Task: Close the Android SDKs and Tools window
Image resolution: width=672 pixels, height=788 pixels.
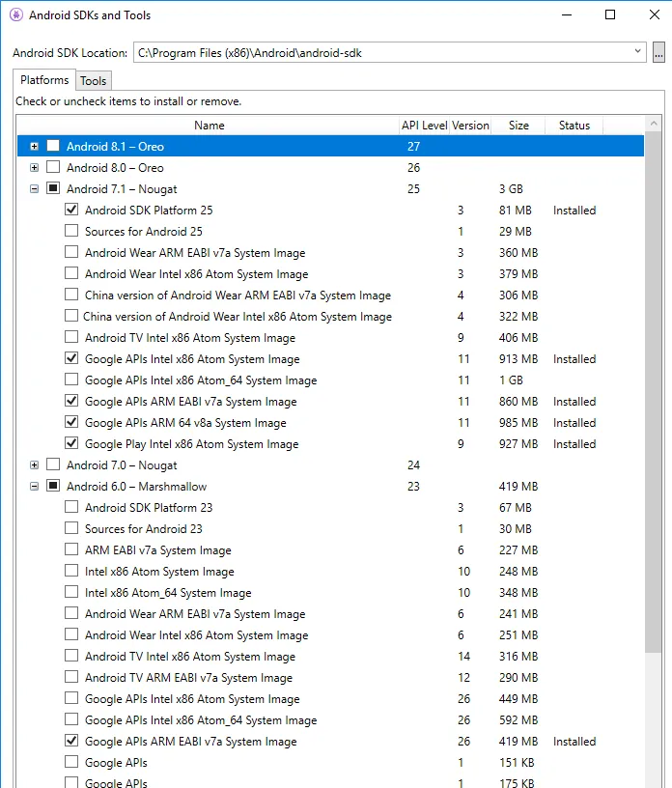Action: (654, 14)
